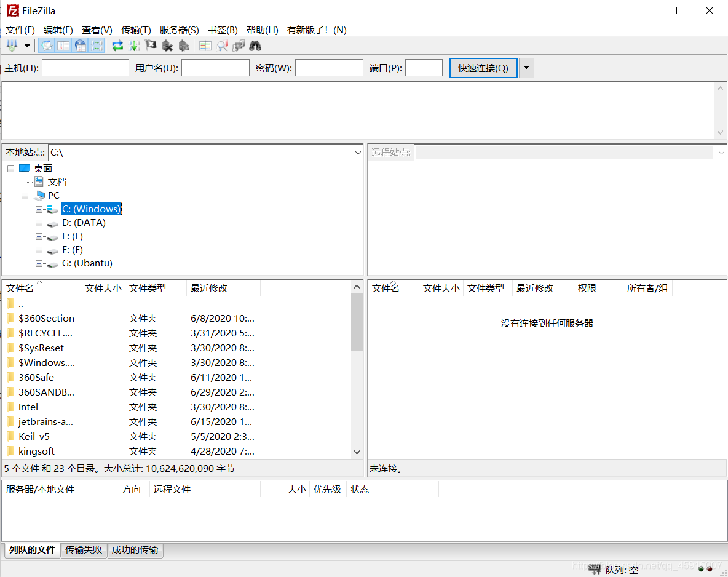Click local file list scrollbar up arrow
This screenshot has height=577, width=728.
(x=357, y=287)
